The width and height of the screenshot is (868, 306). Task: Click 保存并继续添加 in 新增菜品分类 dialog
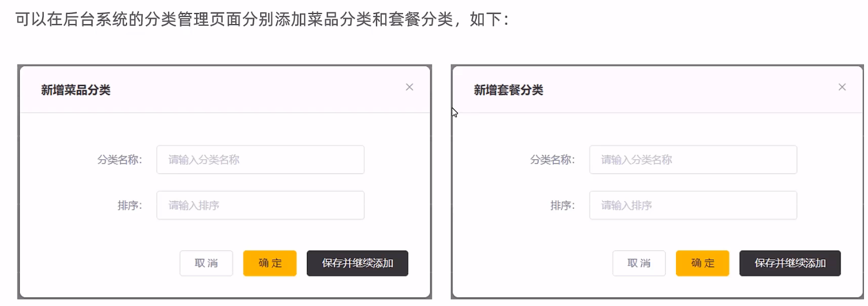357,263
